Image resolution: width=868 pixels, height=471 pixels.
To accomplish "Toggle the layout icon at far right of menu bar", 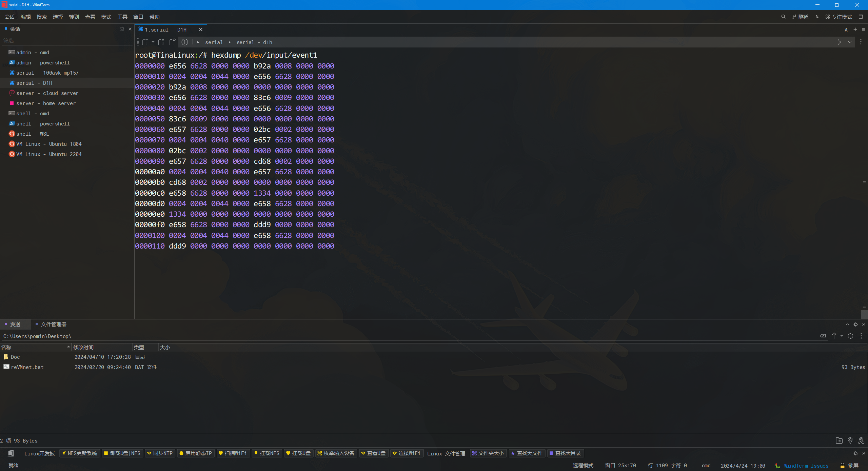I will point(861,17).
